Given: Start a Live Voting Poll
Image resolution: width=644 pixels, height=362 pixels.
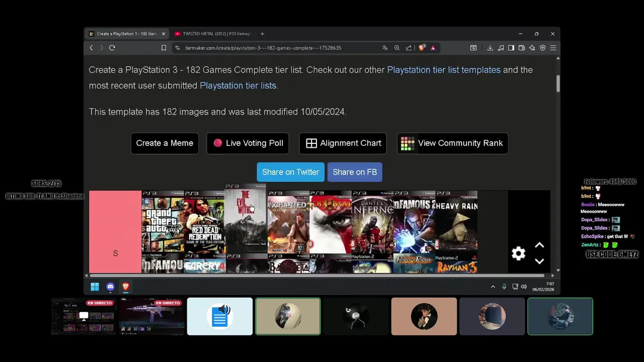Looking at the screenshot, I should (x=248, y=143).
